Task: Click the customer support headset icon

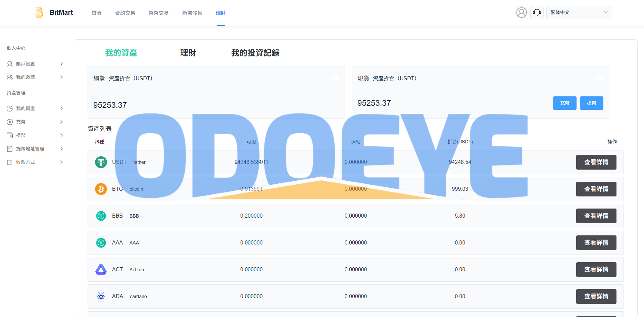Action: pyautogui.click(x=537, y=12)
